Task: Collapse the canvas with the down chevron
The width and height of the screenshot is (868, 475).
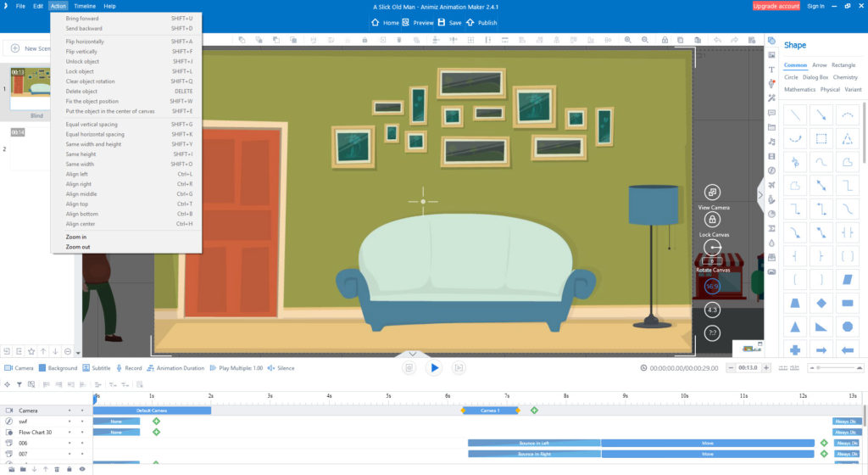Action: coord(413,354)
